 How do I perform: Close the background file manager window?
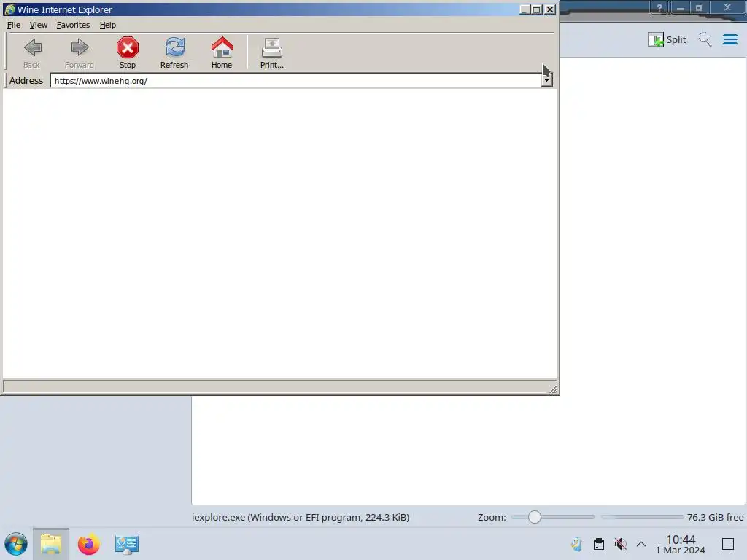tap(727, 7)
